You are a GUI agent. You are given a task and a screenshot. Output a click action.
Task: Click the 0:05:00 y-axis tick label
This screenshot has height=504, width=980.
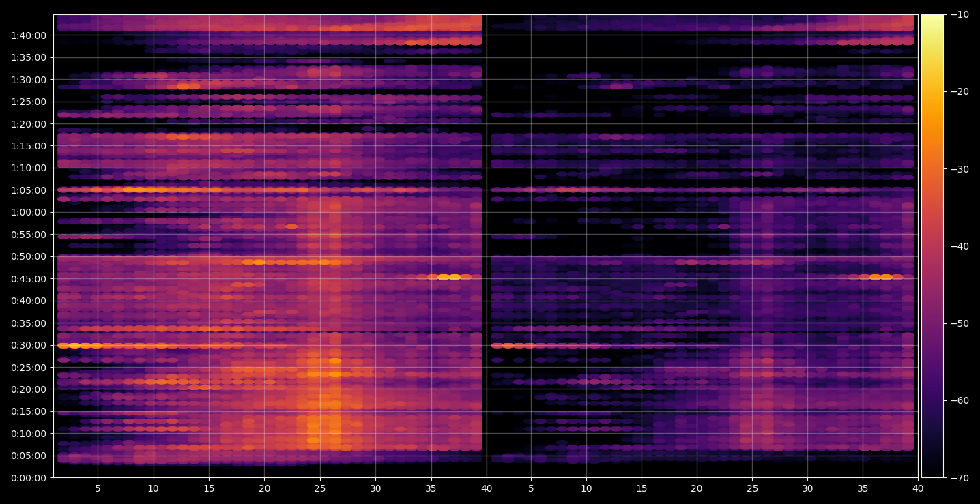(29, 456)
